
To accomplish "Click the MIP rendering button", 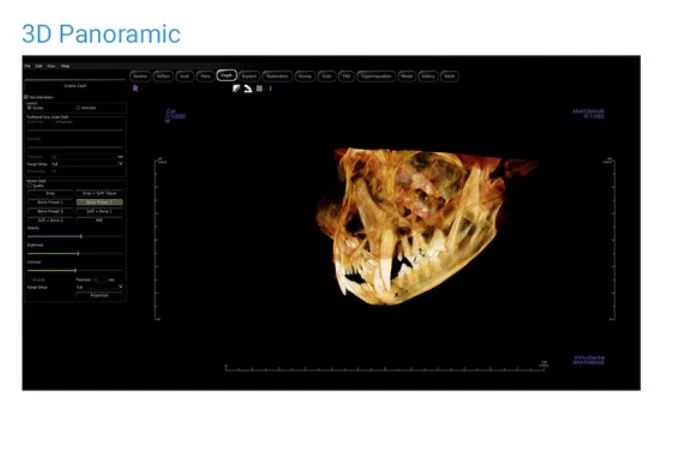I will tap(99, 220).
